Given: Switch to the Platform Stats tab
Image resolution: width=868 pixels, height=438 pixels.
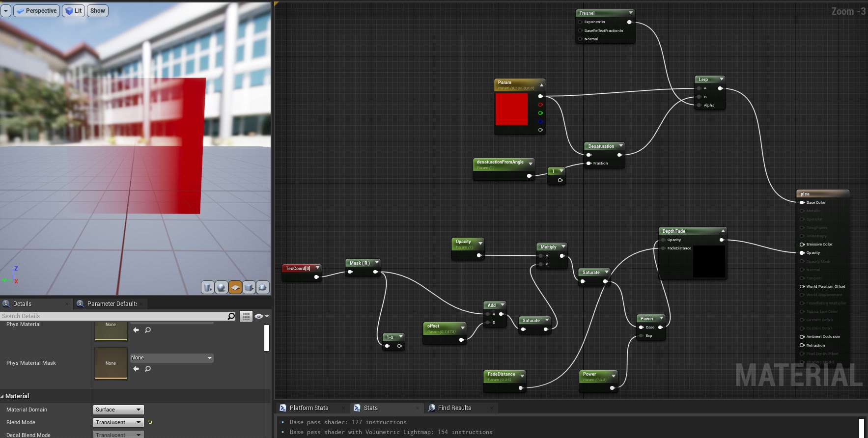Looking at the screenshot, I should [x=308, y=408].
